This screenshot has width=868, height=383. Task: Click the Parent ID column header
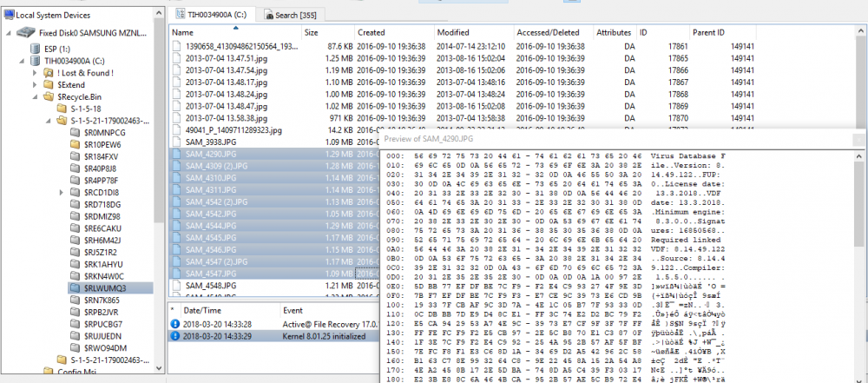pyautogui.click(x=722, y=33)
